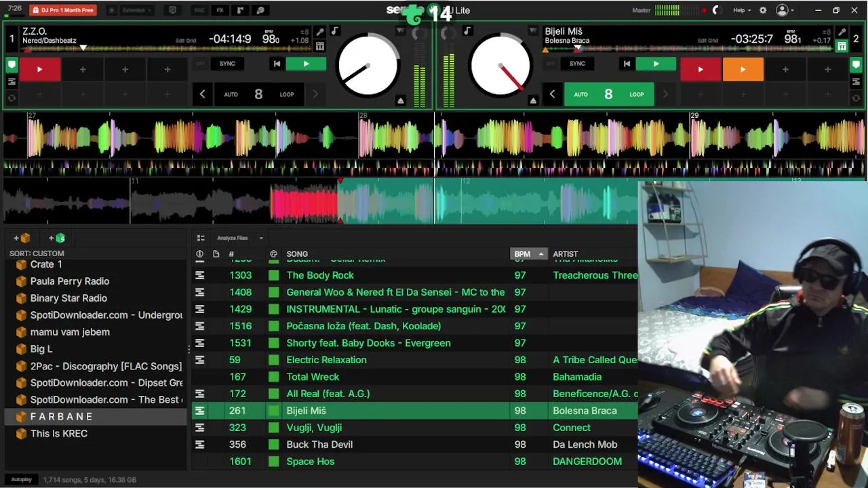This screenshot has width=868, height=488.
Task: Trigger orange cue point on deck 2
Action: tap(743, 69)
